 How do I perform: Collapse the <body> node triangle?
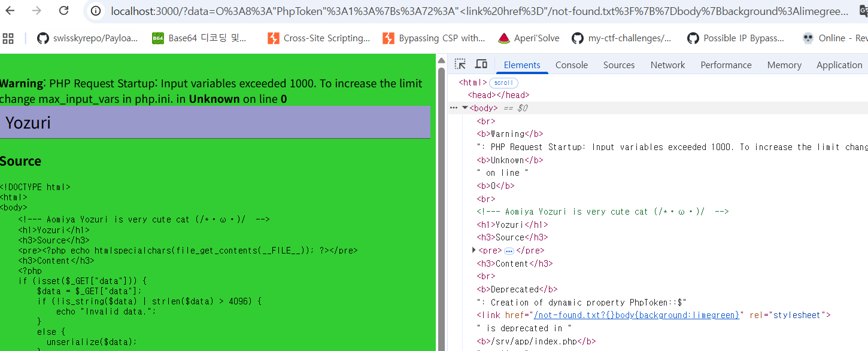click(465, 108)
